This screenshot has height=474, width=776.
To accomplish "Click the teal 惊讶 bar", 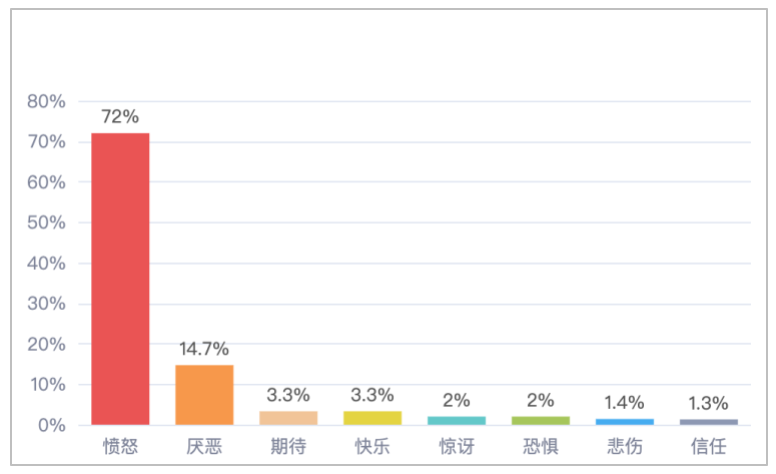I will pyautogui.click(x=456, y=421).
